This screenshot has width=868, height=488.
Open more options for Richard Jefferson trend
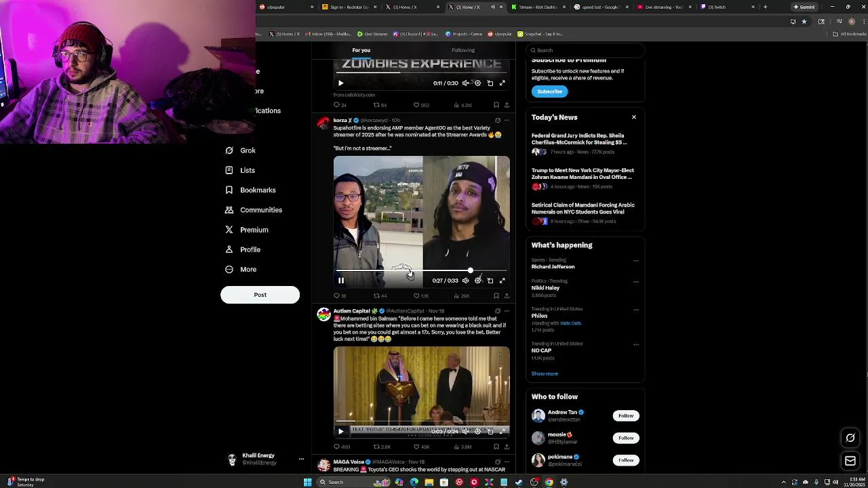[x=635, y=261]
